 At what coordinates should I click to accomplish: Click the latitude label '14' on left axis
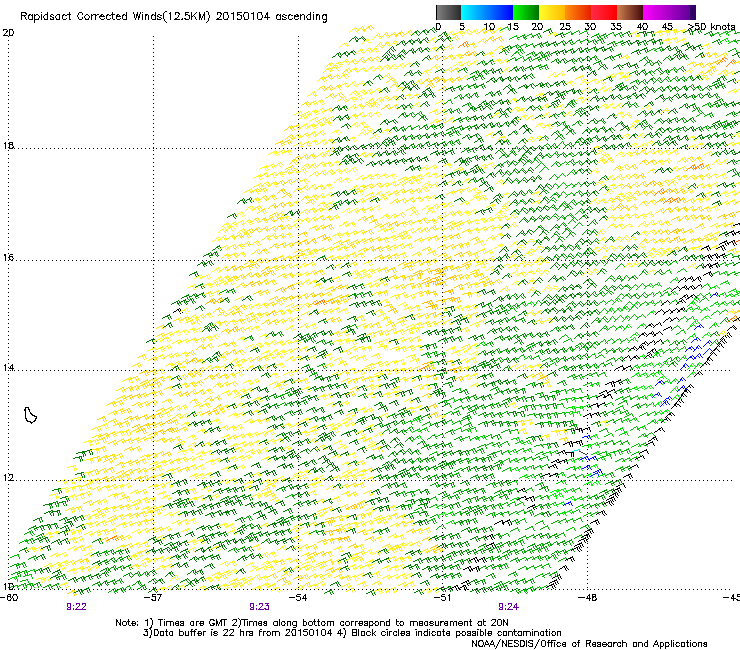click(x=8, y=367)
